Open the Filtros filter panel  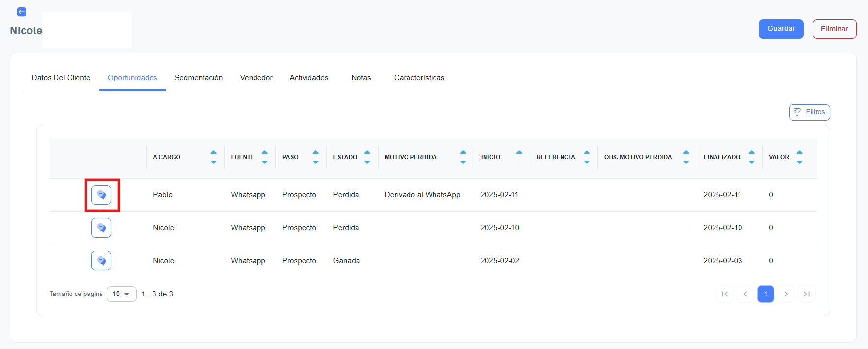click(x=809, y=112)
